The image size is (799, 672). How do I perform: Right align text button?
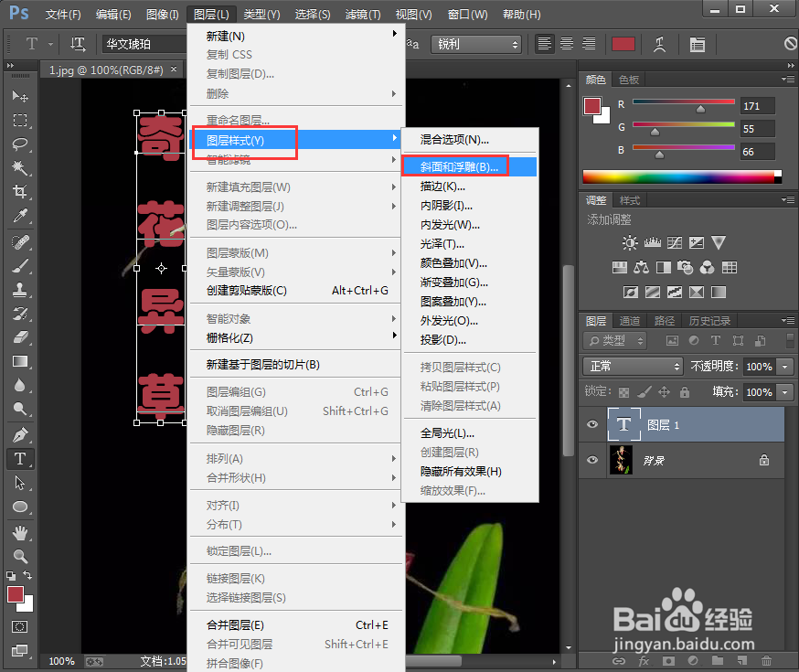pos(589,44)
